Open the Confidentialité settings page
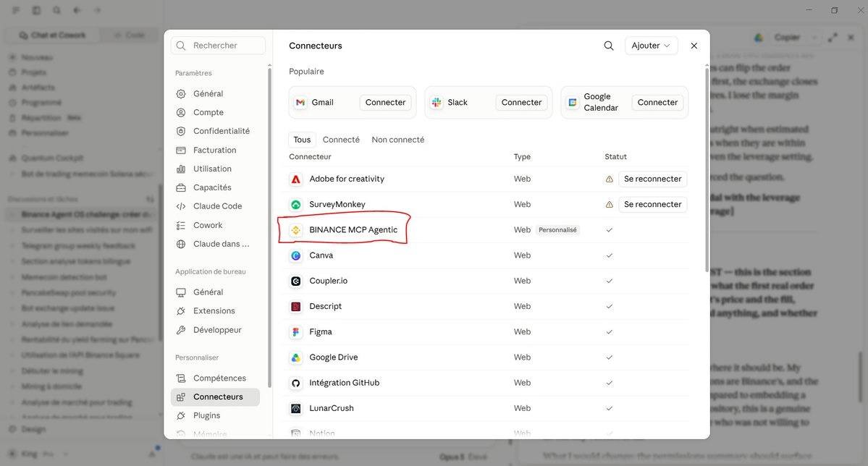 click(215, 131)
